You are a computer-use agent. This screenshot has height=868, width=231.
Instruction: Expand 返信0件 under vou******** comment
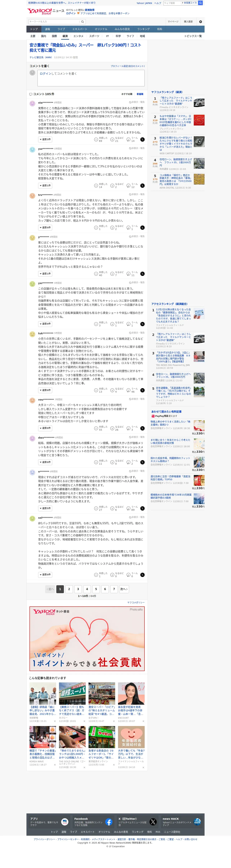tap(45, 428)
